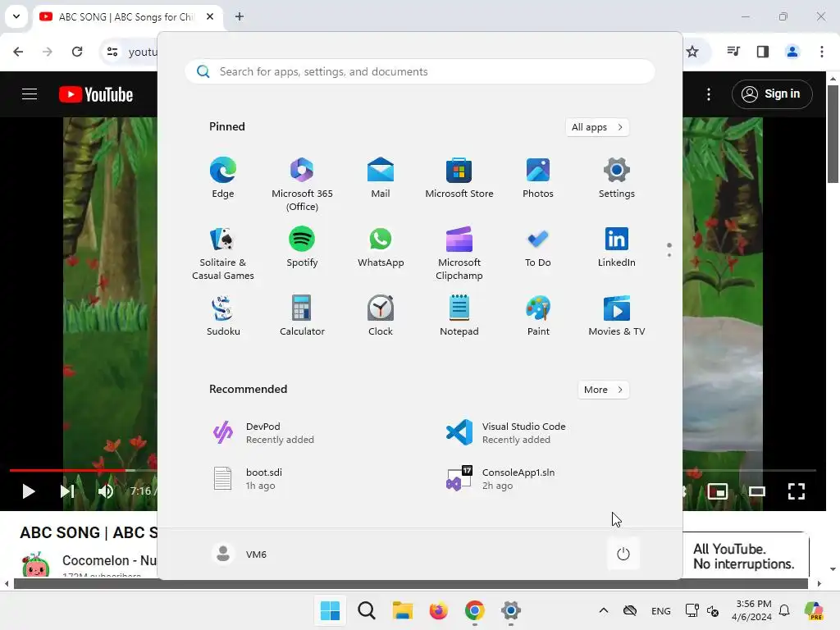Viewport: 840px width, 630px height.
Task: Switch to Chrome on taskbar
Action: (475, 610)
